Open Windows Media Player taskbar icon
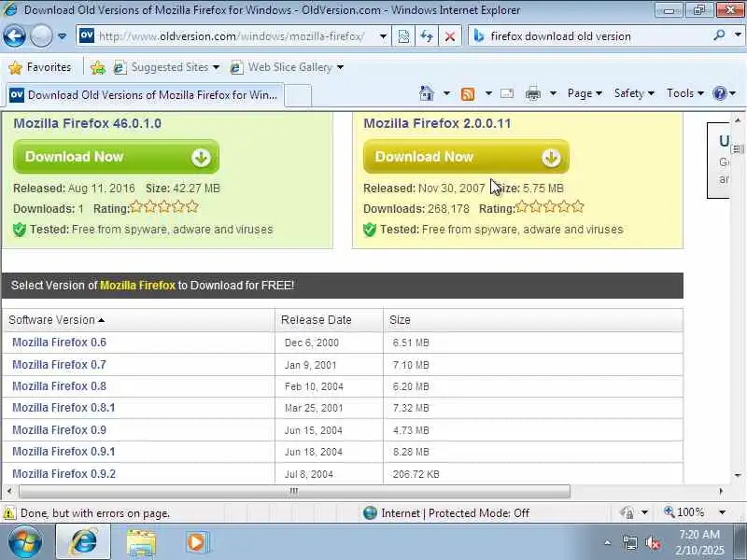The width and height of the screenshot is (747, 560). pyautogui.click(x=196, y=542)
